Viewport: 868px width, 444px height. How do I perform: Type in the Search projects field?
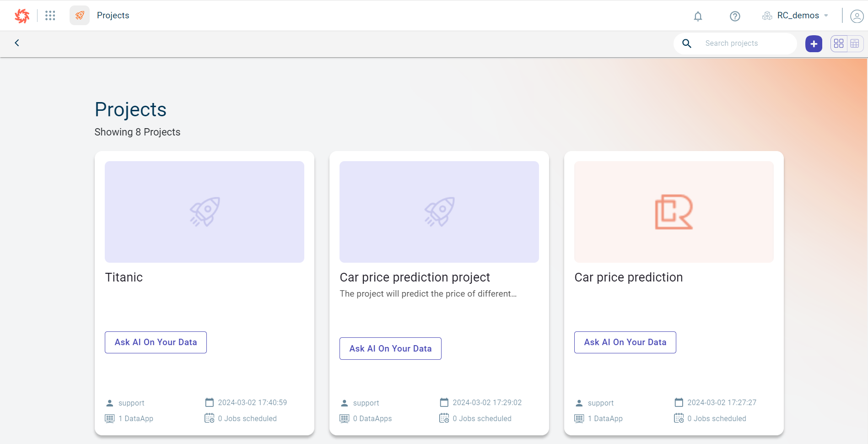tap(746, 43)
